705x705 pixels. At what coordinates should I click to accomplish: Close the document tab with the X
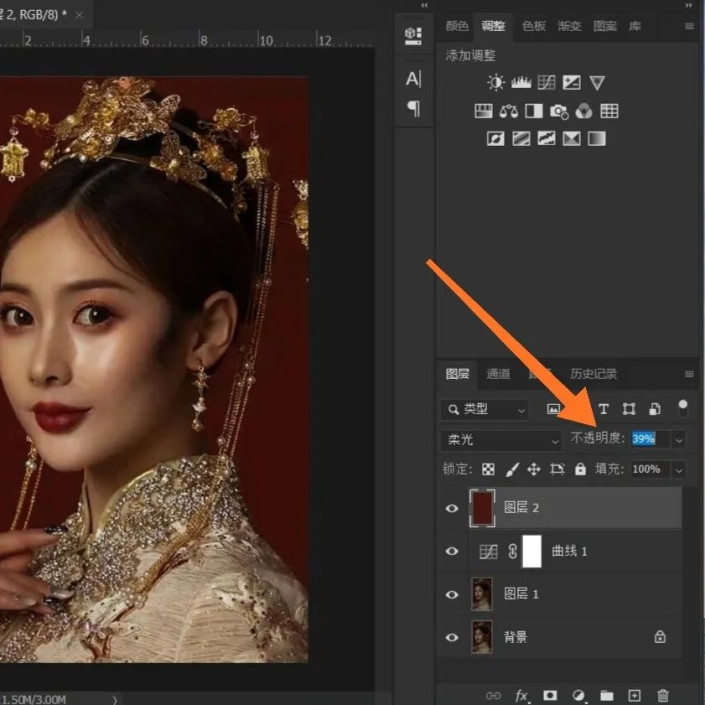(x=79, y=15)
